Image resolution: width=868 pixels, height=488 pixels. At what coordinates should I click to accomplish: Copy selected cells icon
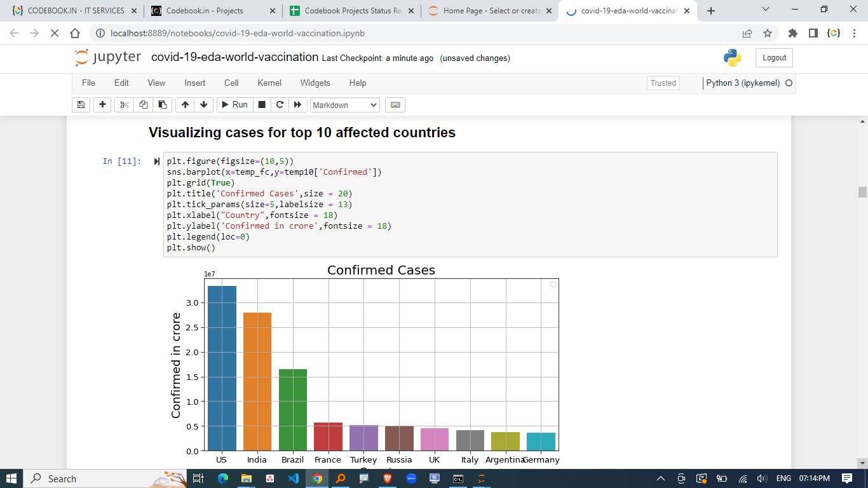(144, 105)
